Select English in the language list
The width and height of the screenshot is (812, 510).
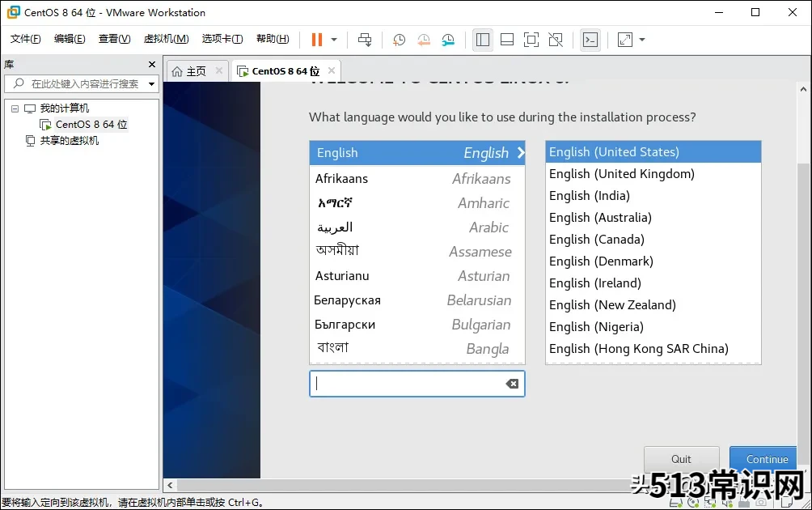(417, 153)
